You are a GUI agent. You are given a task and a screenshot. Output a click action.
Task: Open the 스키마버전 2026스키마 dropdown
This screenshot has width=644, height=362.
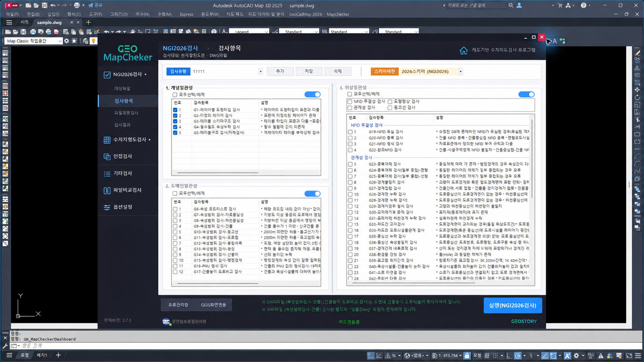[460, 72]
